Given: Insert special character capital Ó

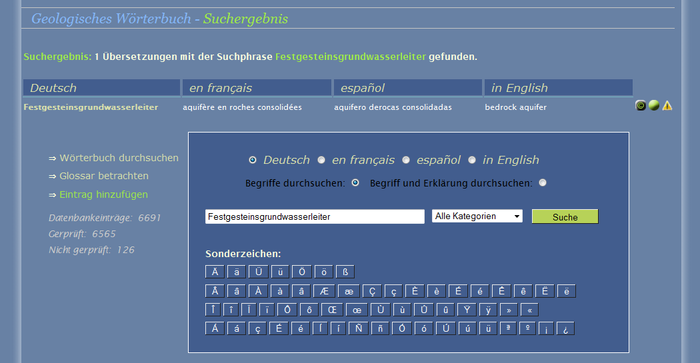Looking at the screenshot, I should [402, 329].
